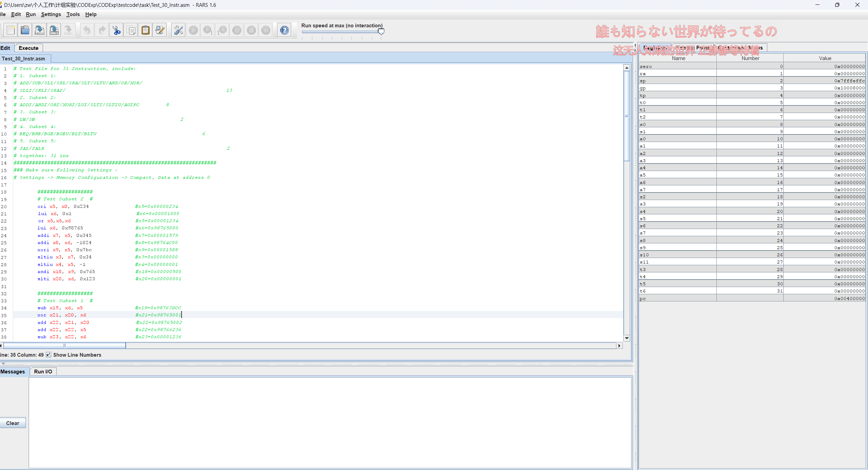Click the Run speed slider handle

381,32
